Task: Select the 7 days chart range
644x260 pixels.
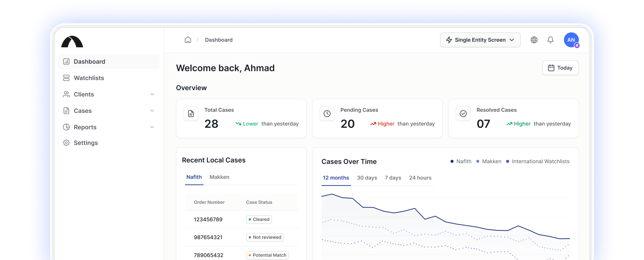Action: (x=393, y=178)
